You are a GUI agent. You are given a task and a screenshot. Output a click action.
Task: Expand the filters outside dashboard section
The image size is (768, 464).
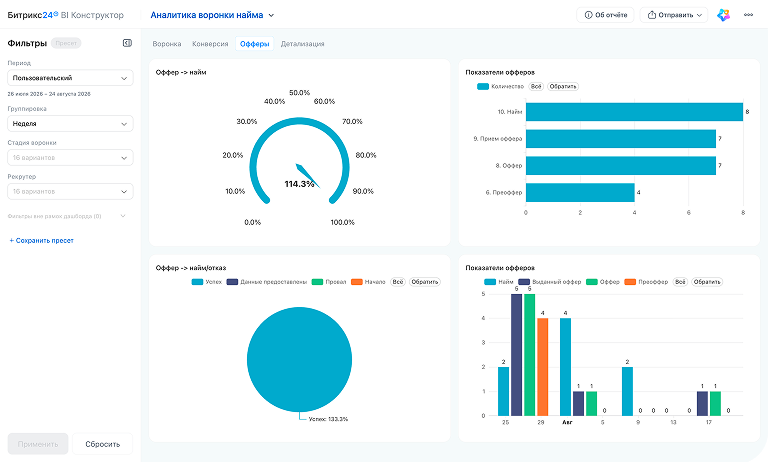click(67, 216)
